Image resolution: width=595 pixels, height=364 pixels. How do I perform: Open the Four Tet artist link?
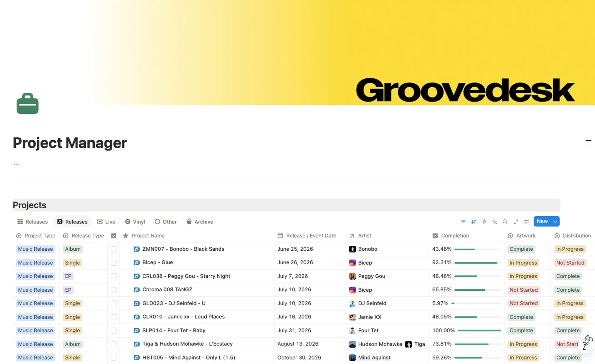[x=368, y=331]
